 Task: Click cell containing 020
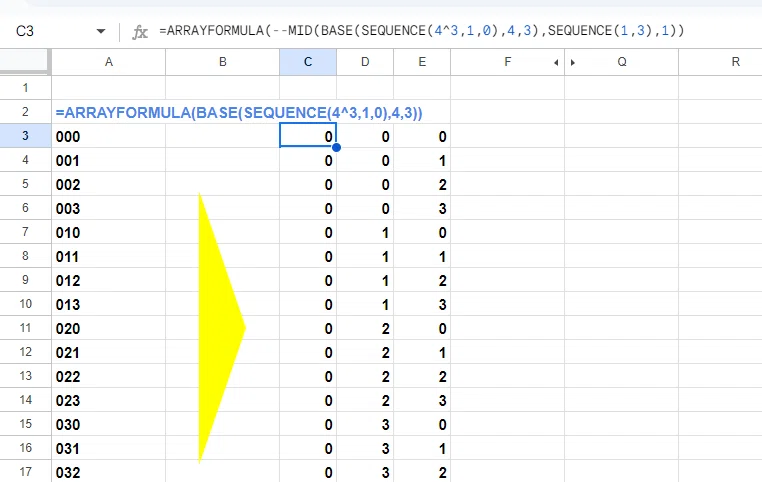click(x=108, y=328)
